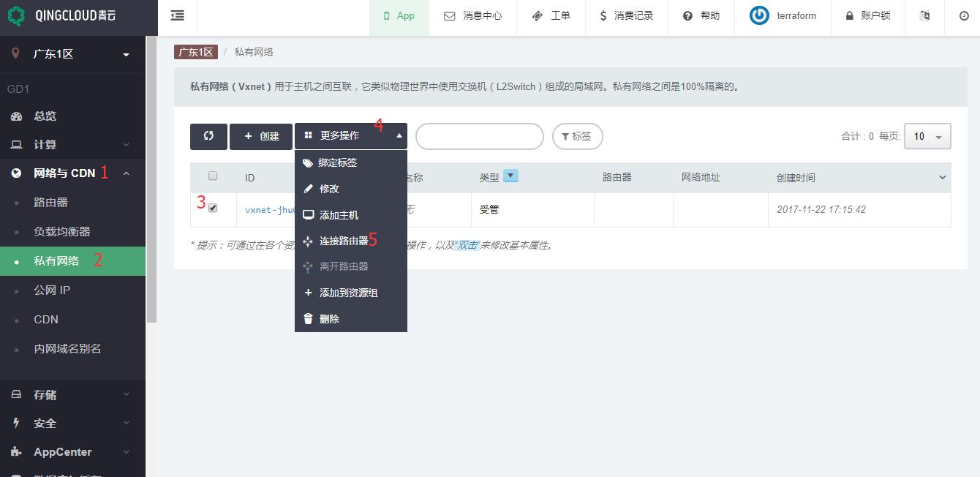980x477 pixels.
Task: Open the clock icon in top bar
Action: click(963, 15)
